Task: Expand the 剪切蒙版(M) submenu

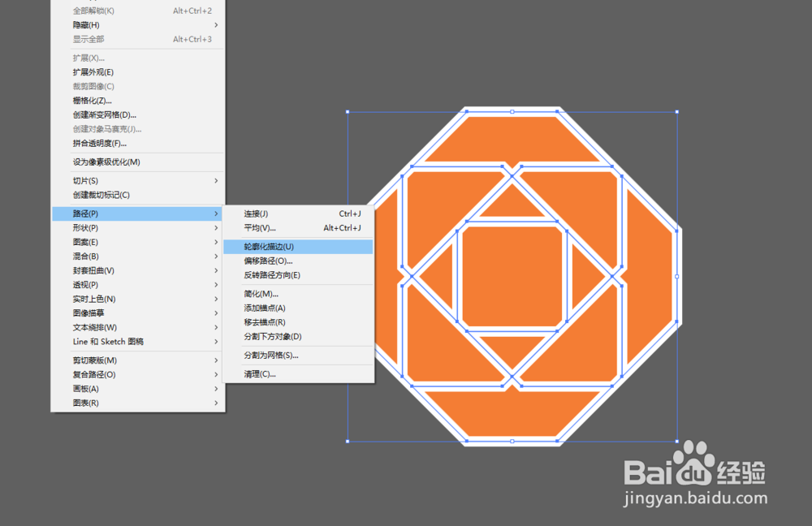Action: (138, 360)
